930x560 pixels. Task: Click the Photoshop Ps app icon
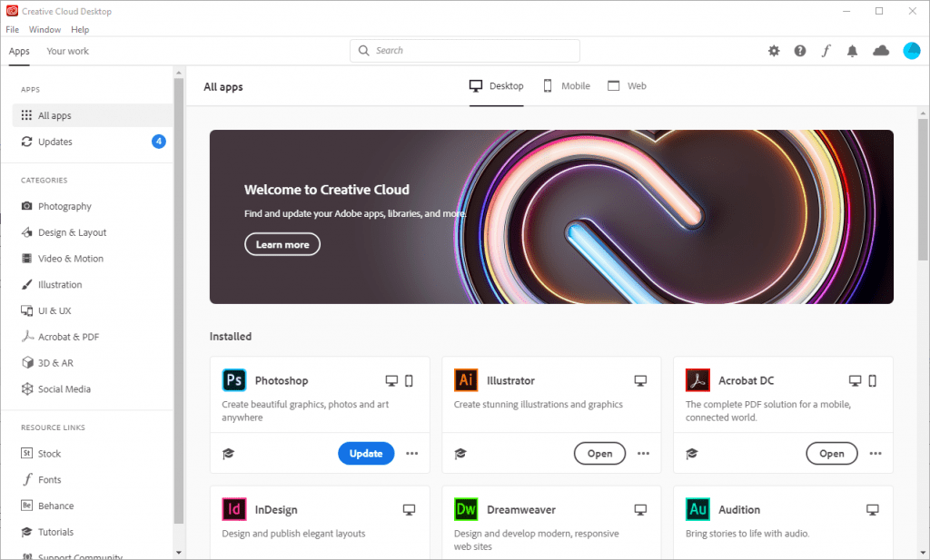coord(234,380)
